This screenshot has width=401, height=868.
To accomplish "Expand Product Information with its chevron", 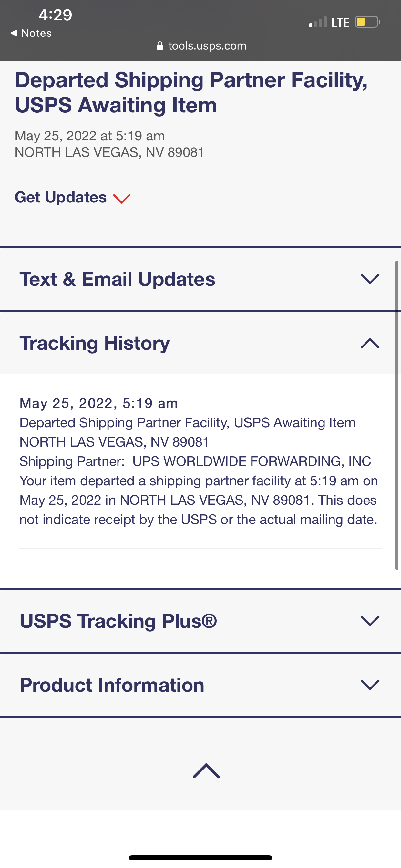I will [370, 685].
